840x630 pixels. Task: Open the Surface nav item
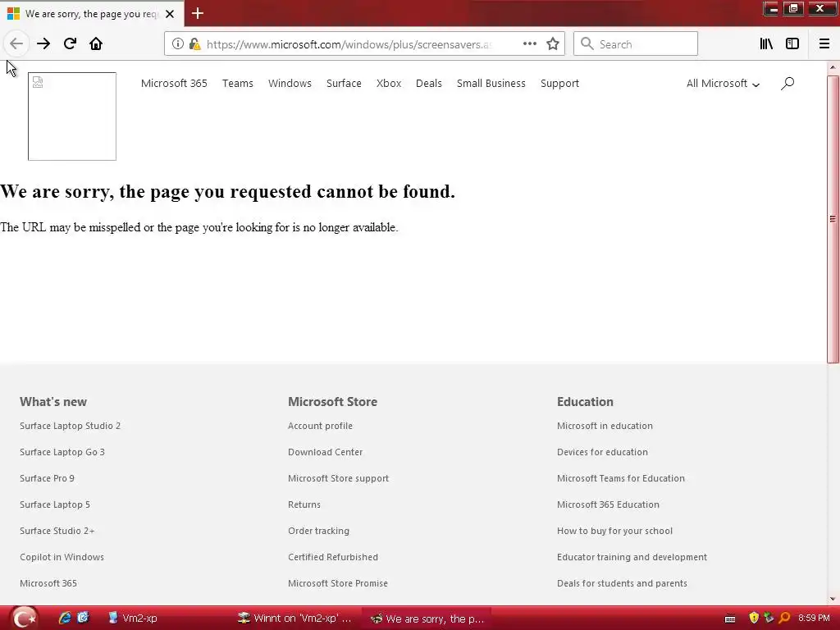click(344, 84)
